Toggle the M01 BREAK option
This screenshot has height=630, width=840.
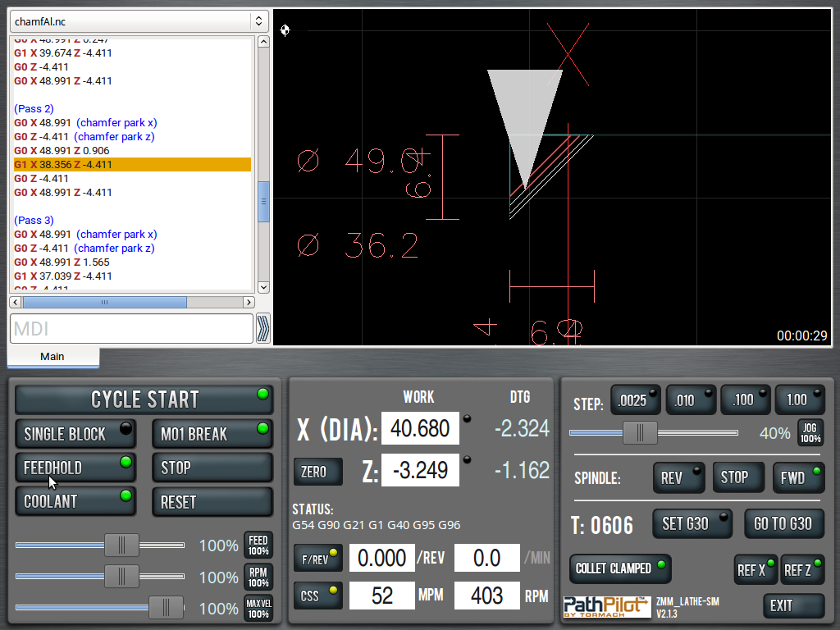pyautogui.click(x=212, y=434)
